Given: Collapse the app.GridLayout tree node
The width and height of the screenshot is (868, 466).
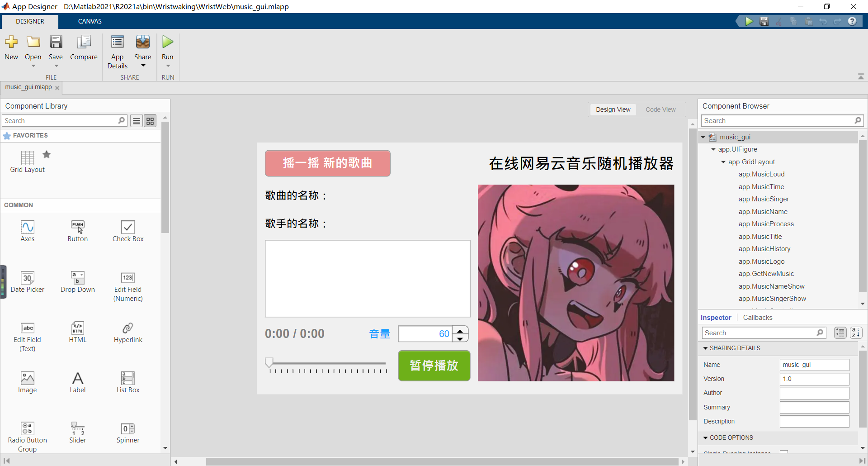Looking at the screenshot, I should [723, 162].
